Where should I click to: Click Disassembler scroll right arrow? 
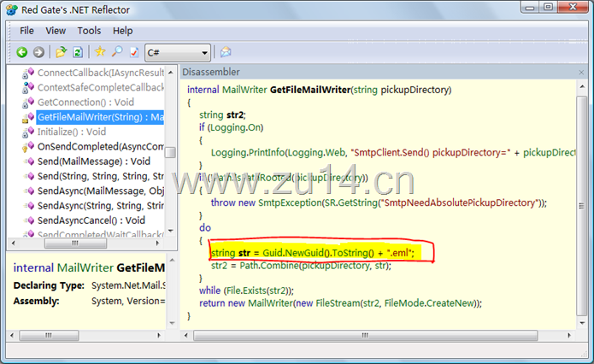click(569, 335)
